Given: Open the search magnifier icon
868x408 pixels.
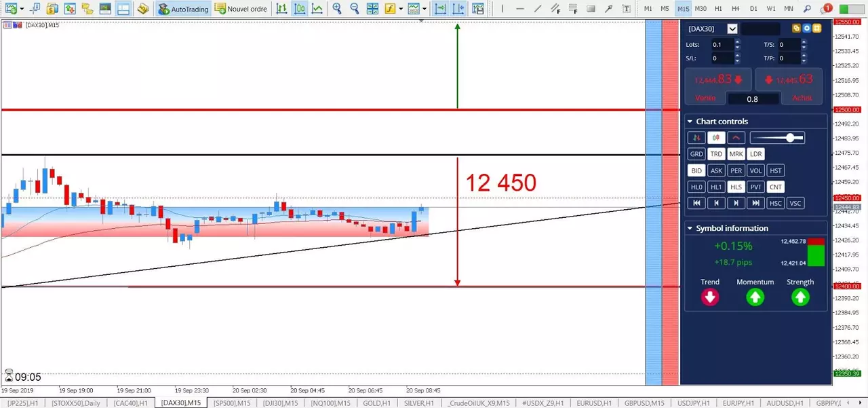Looking at the screenshot, I should [807, 9].
